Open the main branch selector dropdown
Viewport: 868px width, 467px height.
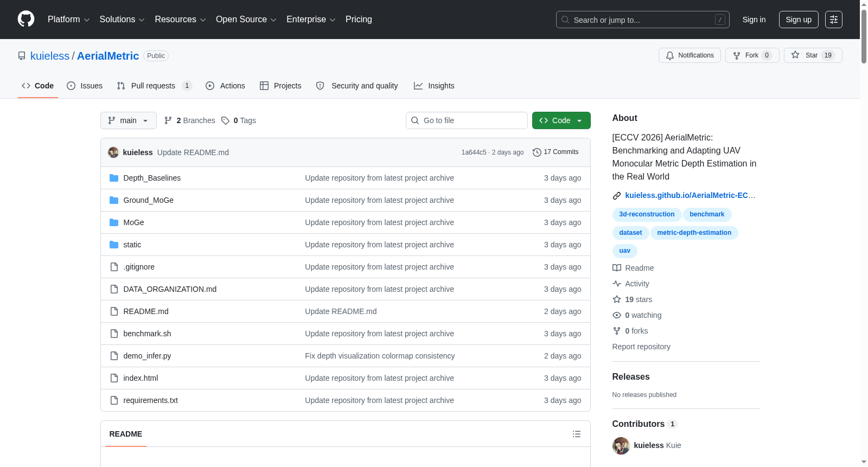click(x=129, y=120)
